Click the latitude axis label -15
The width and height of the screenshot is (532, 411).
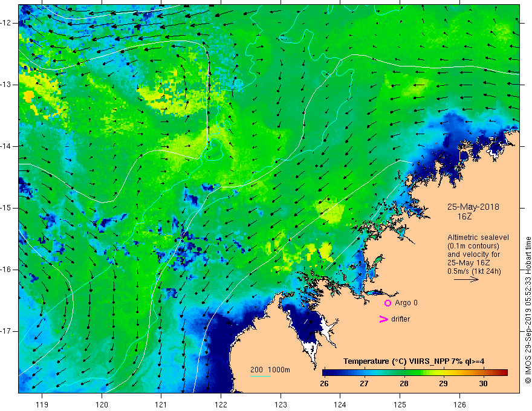coord(6,208)
